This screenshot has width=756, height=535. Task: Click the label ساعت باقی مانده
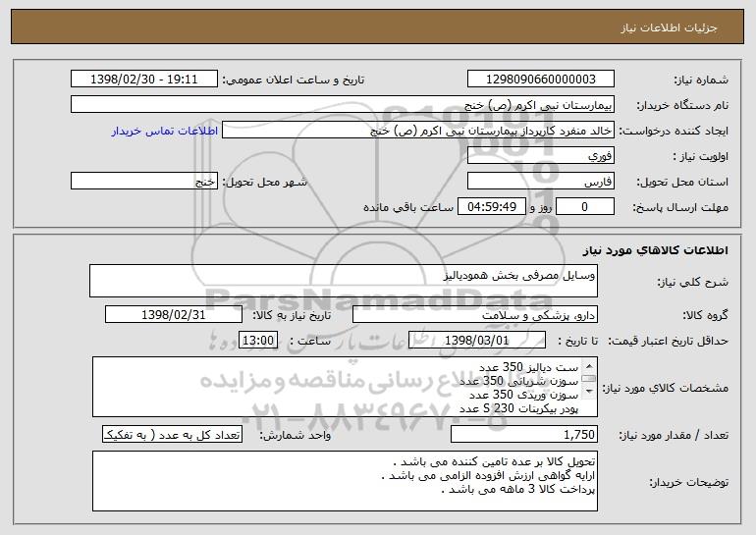(408, 207)
